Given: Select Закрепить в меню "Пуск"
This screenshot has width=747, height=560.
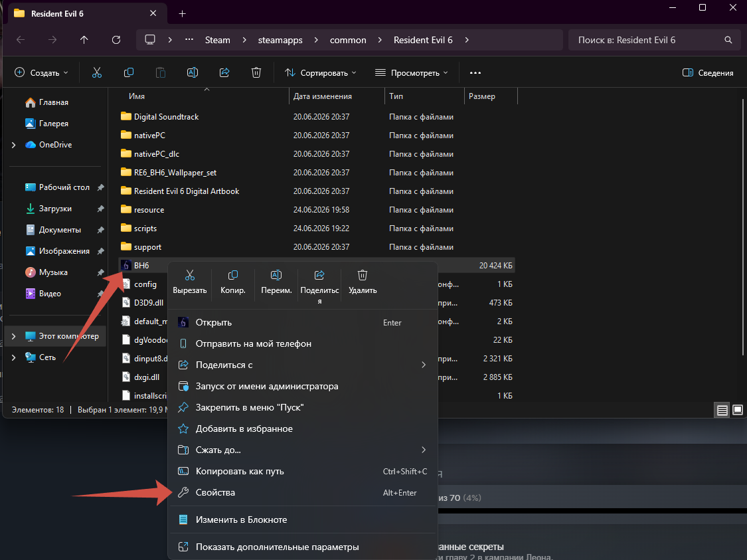Looking at the screenshot, I should pyautogui.click(x=303, y=407).
